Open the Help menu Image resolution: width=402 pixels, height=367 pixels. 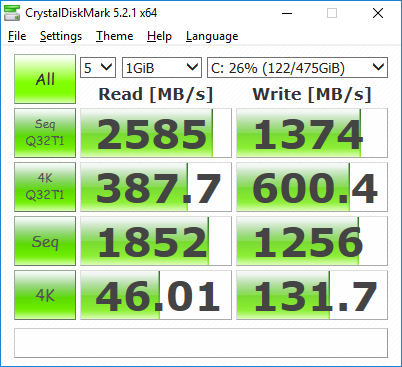click(159, 36)
